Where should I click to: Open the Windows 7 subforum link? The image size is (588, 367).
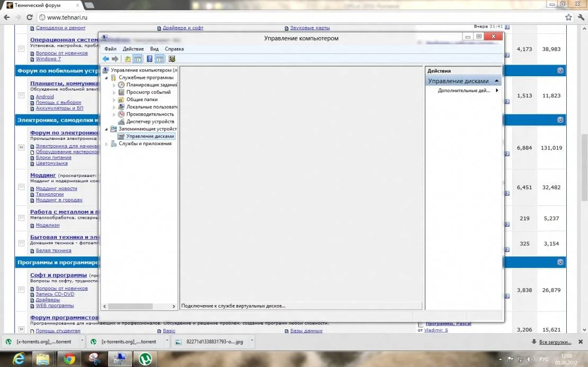(x=48, y=59)
